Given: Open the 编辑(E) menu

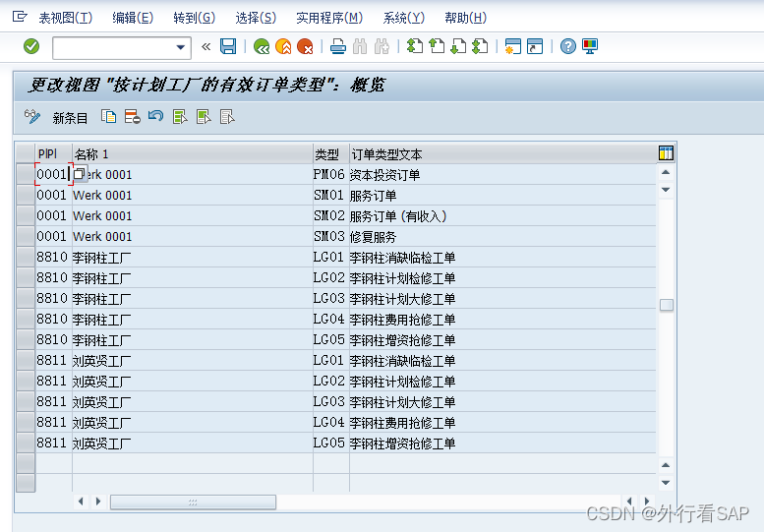Looking at the screenshot, I should click(133, 18).
